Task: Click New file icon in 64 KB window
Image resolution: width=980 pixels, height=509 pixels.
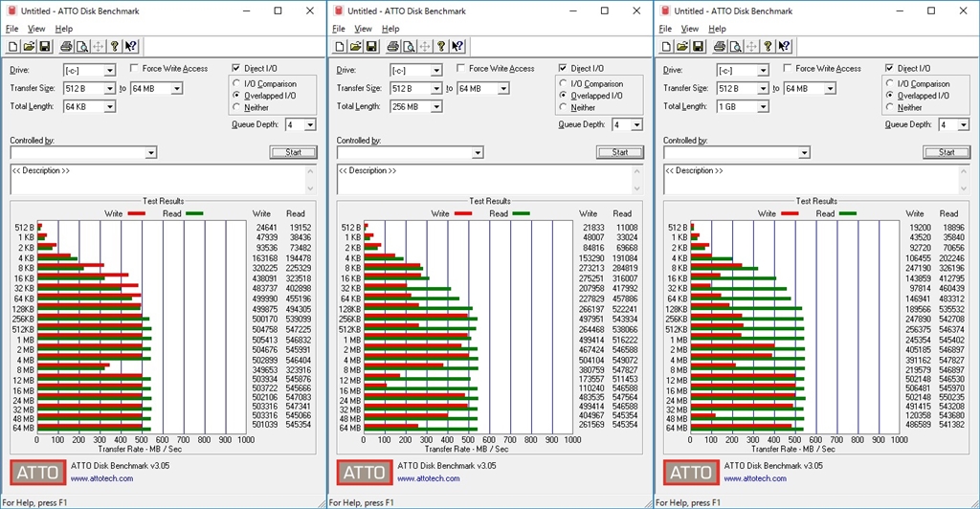Action: (x=13, y=46)
